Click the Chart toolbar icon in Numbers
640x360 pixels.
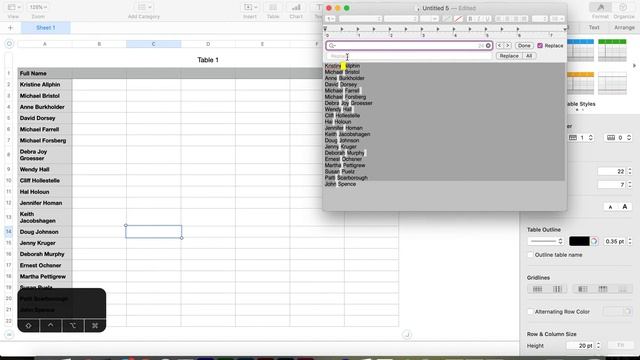point(296,7)
